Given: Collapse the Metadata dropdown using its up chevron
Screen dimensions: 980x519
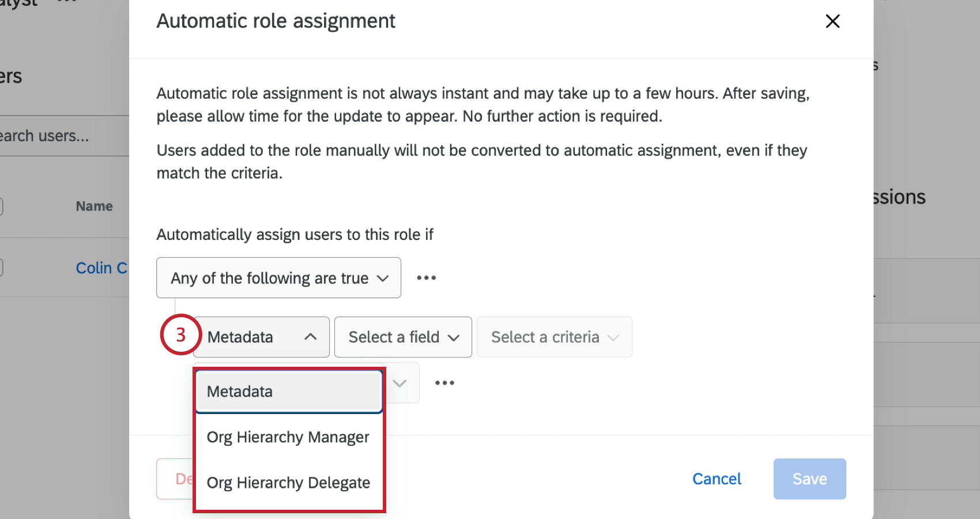Looking at the screenshot, I should point(310,337).
